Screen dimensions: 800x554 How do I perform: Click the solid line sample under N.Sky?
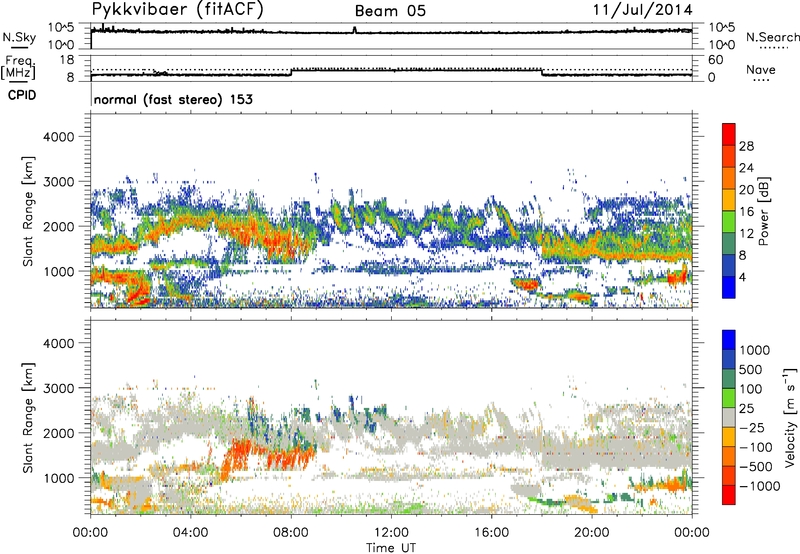tap(19, 48)
